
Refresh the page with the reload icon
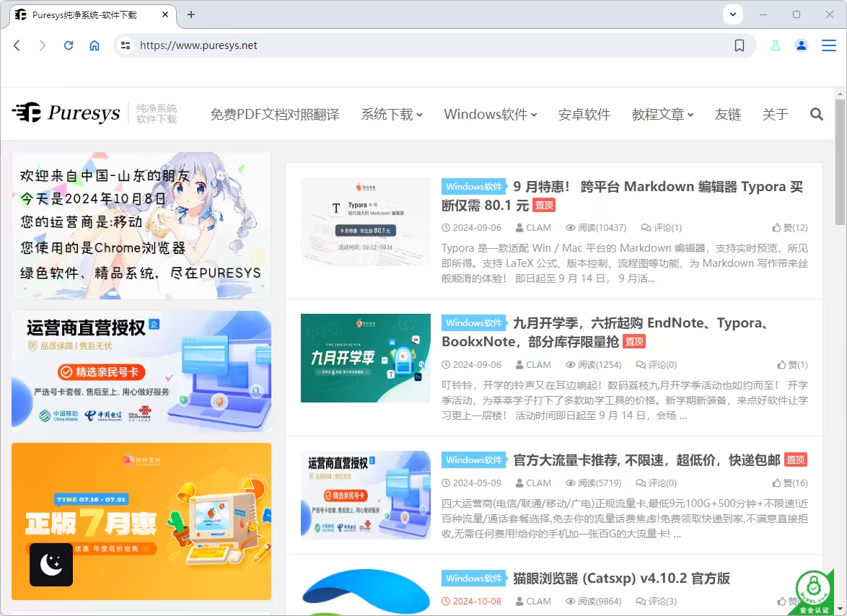tap(69, 45)
